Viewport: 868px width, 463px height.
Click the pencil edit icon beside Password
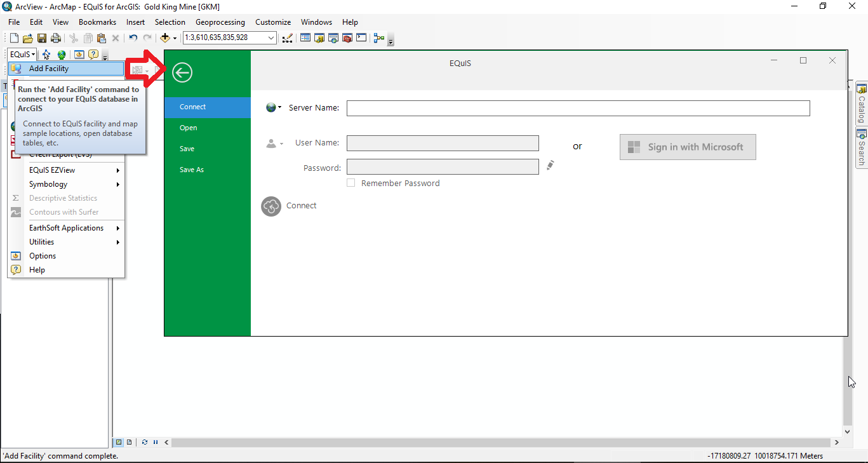551,165
